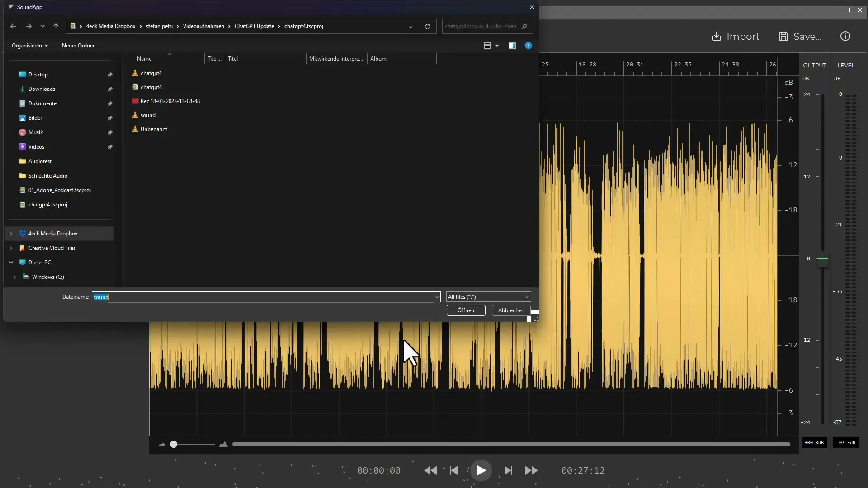Click the Abbrechen button

[511, 310]
